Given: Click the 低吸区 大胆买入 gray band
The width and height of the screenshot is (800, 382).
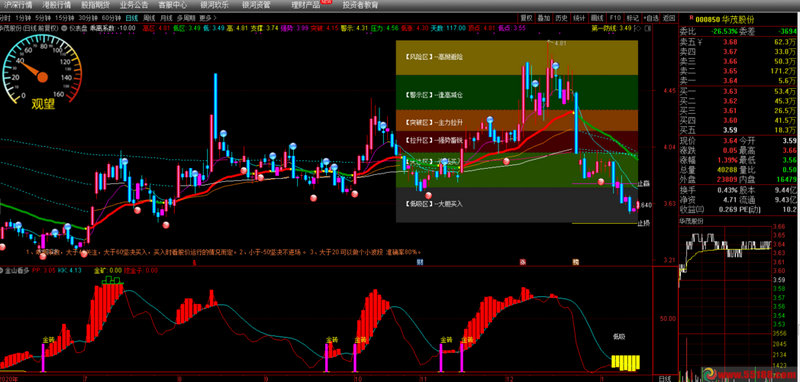Looking at the screenshot, I should click(517, 205).
